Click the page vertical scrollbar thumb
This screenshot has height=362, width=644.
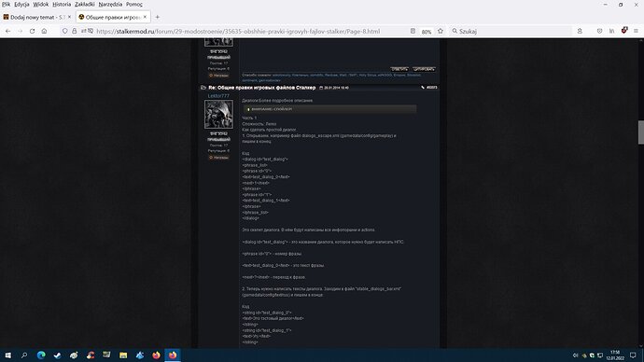coord(640,132)
